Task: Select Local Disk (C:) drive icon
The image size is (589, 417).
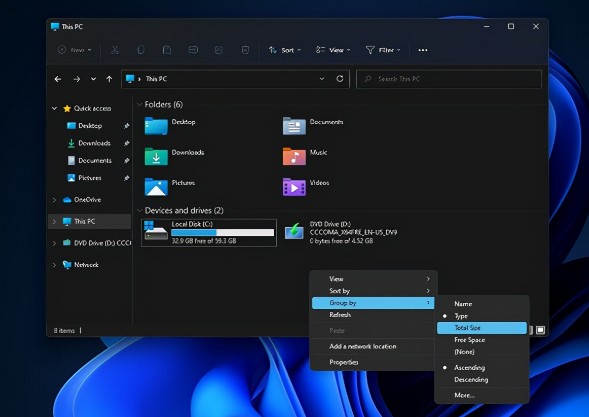Action: tap(156, 231)
